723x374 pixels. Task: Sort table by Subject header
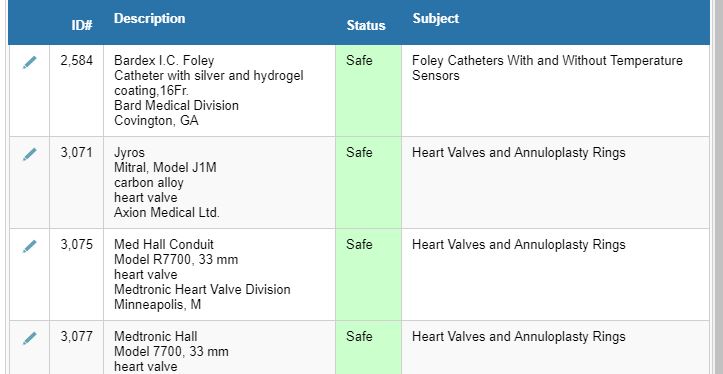436,18
